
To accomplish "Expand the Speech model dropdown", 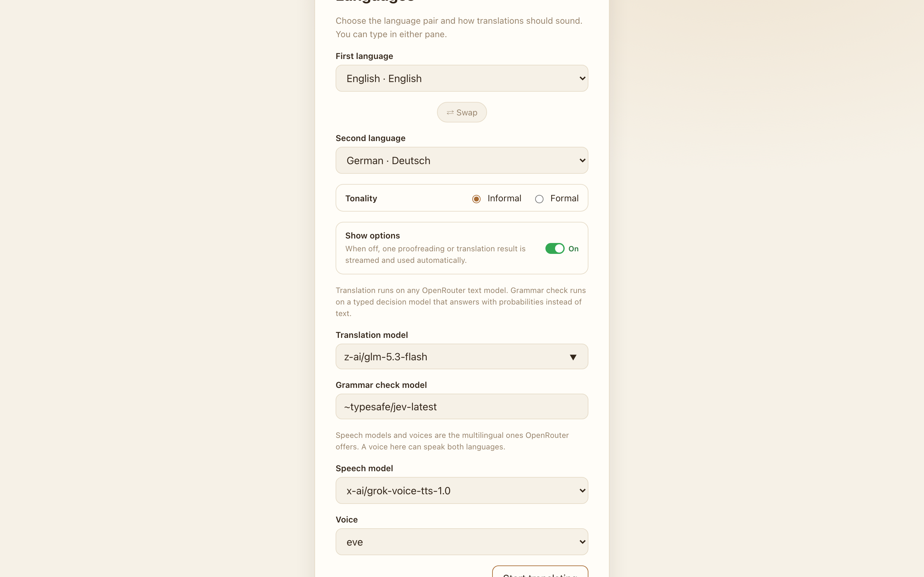I will pyautogui.click(x=462, y=490).
